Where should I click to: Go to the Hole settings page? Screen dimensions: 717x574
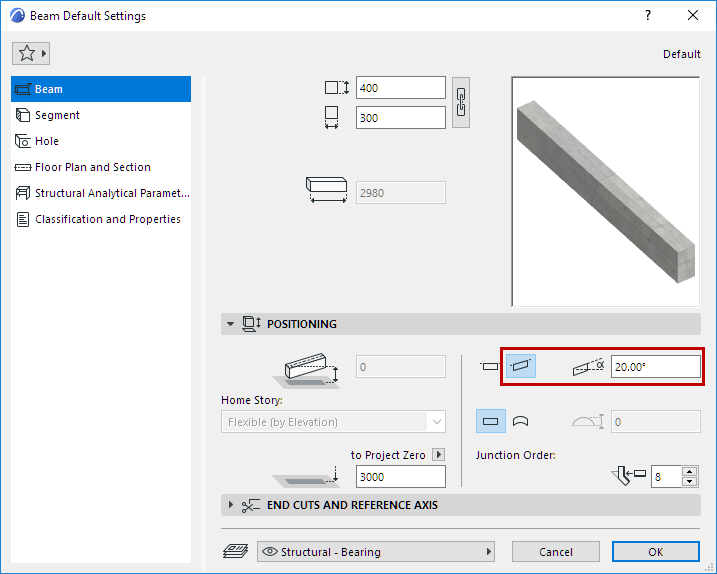pyautogui.click(x=101, y=141)
